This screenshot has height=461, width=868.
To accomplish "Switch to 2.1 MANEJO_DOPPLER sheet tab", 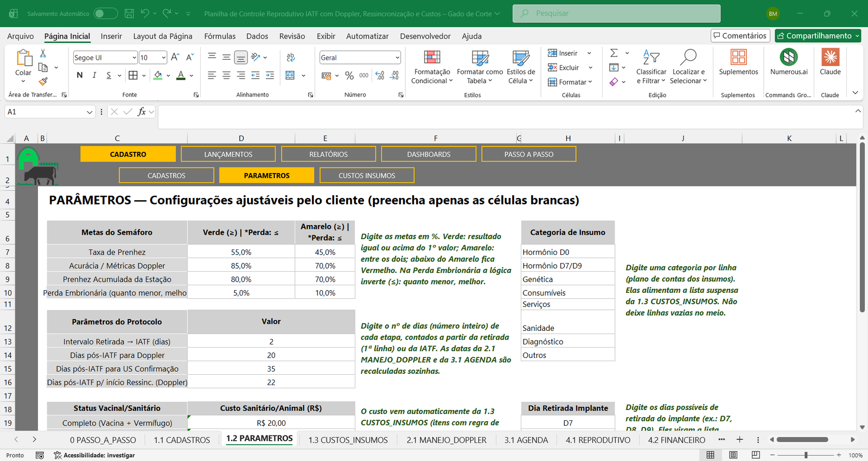I will (x=446, y=440).
